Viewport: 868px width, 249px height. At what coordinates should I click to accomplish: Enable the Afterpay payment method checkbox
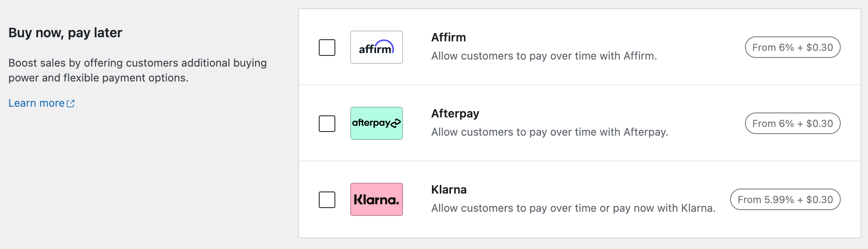click(326, 123)
